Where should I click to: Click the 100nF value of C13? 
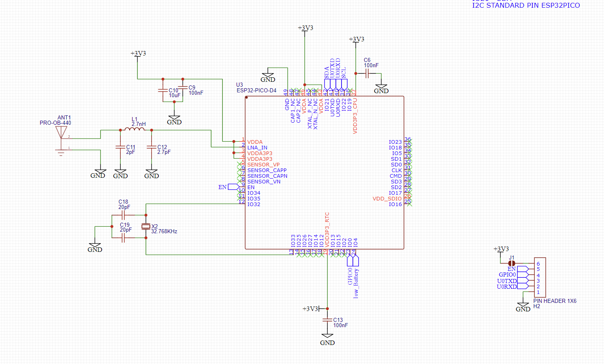pyautogui.click(x=341, y=325)
